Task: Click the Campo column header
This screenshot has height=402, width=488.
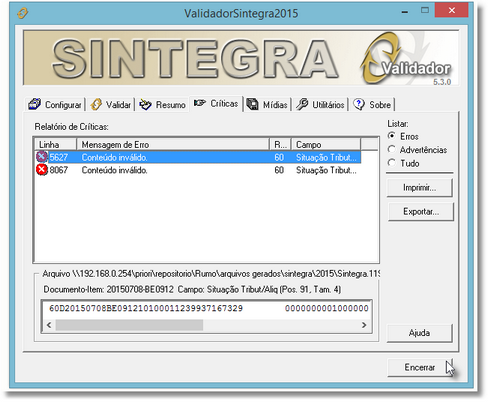Action: 326,144
